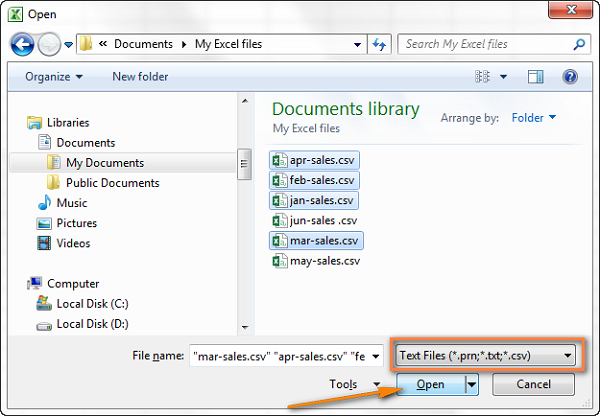The height and width of the screenshot is (416, 600).
Task: Expand the Arrange by Folder dropdown
Action: (x=534, y=117)
